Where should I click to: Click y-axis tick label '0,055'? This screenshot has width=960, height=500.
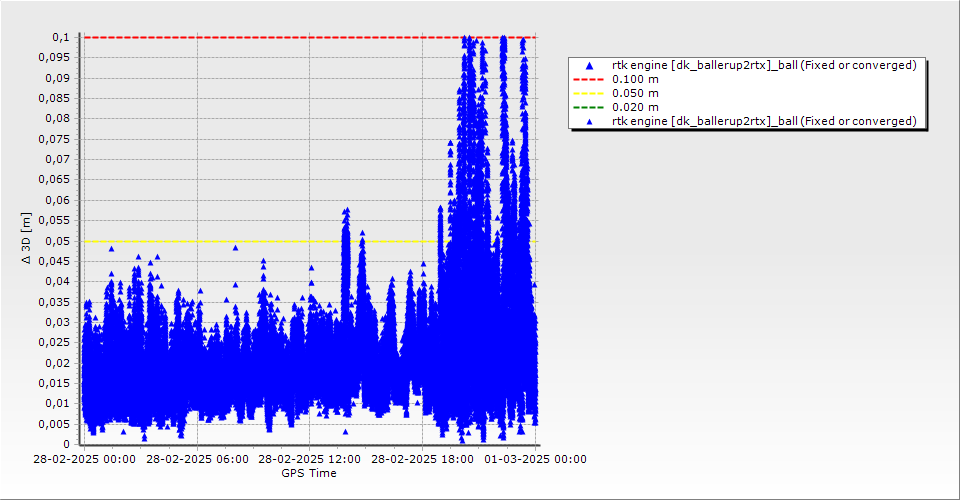tap(54, 220)
